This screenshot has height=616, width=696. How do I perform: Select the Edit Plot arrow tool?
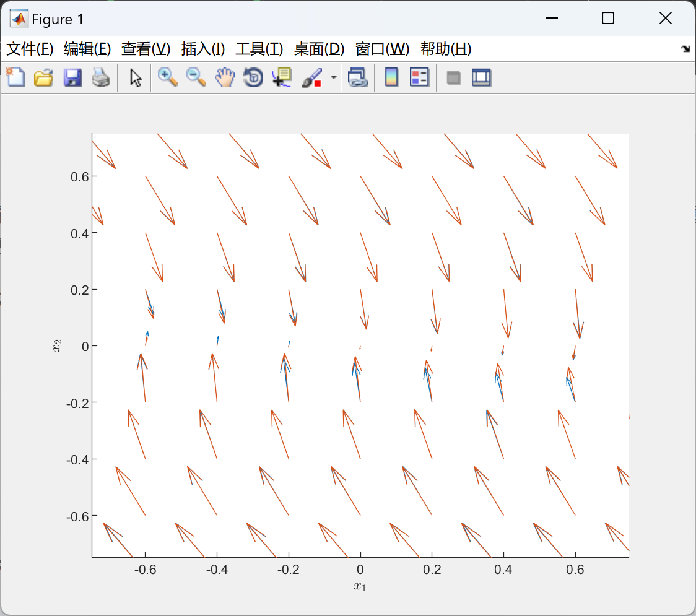pos(136,77)
